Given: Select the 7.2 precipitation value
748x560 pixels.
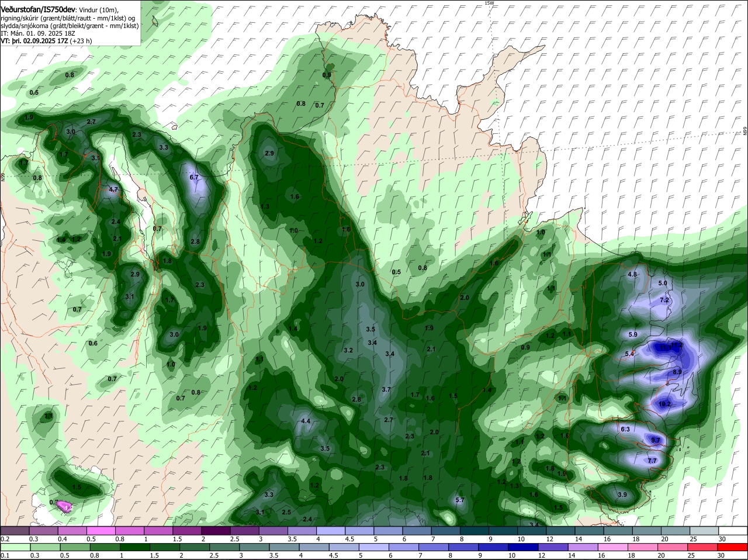Looking at the screenshot, I should pyautogui.click(x=664, y=300).
